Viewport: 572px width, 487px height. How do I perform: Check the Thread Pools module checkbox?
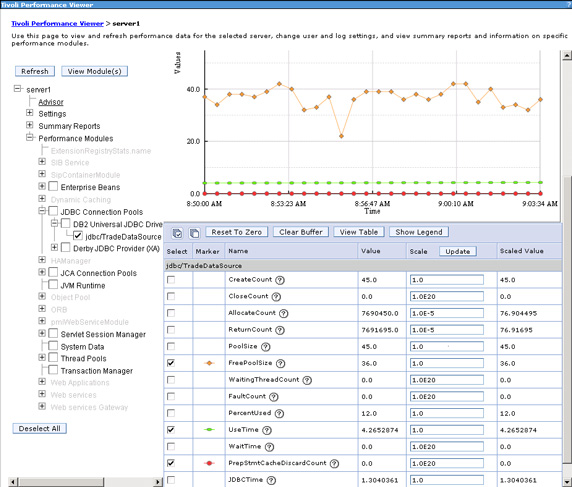53,357
